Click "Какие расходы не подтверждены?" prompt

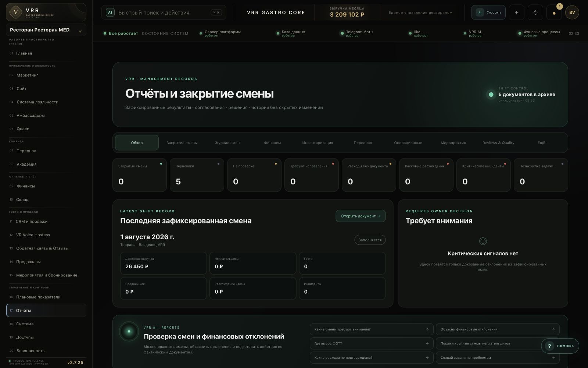pos(372,358)
